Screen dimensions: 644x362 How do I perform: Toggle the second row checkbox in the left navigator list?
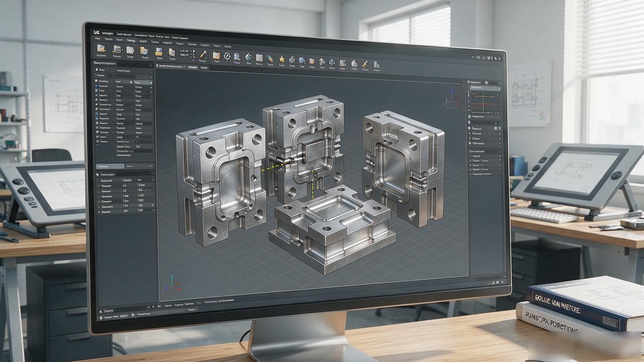click(x=96, y=86)
